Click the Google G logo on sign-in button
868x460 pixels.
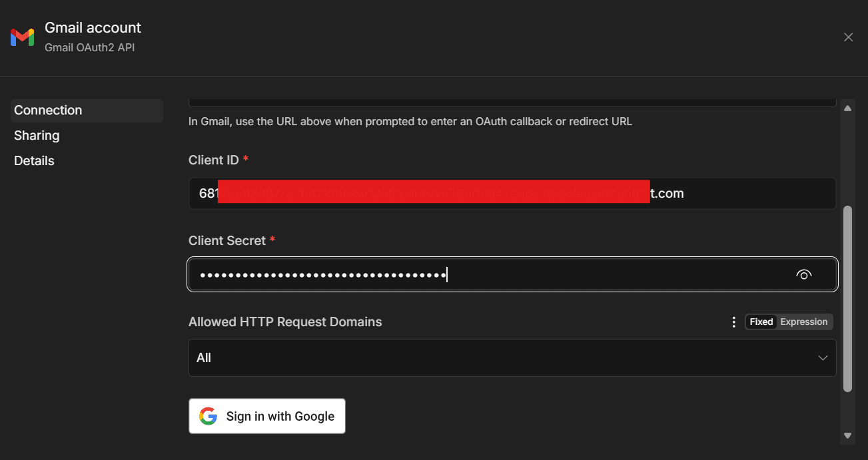209,416
